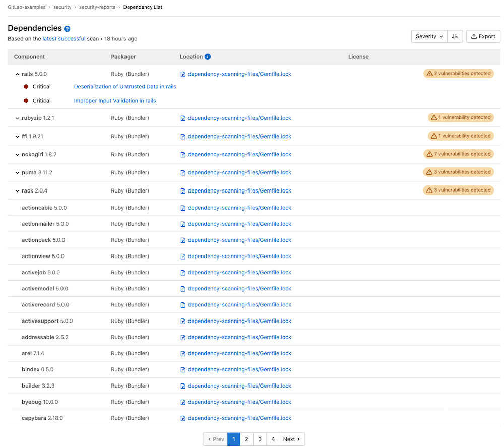Navigate to security-reports in the breadcrumb
504x448 pixels.
pyautogui.click(x=98, y=7)
